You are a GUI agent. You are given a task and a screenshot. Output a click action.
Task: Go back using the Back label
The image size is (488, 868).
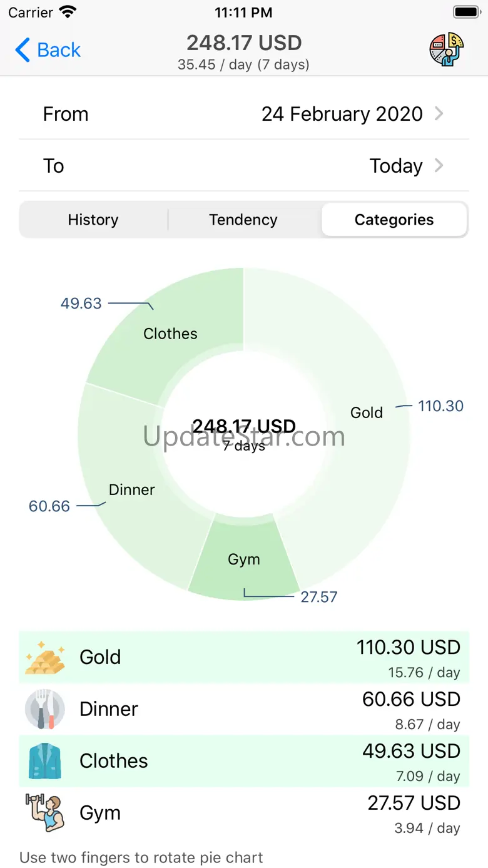pyautogui.click(x=59, y=50)
